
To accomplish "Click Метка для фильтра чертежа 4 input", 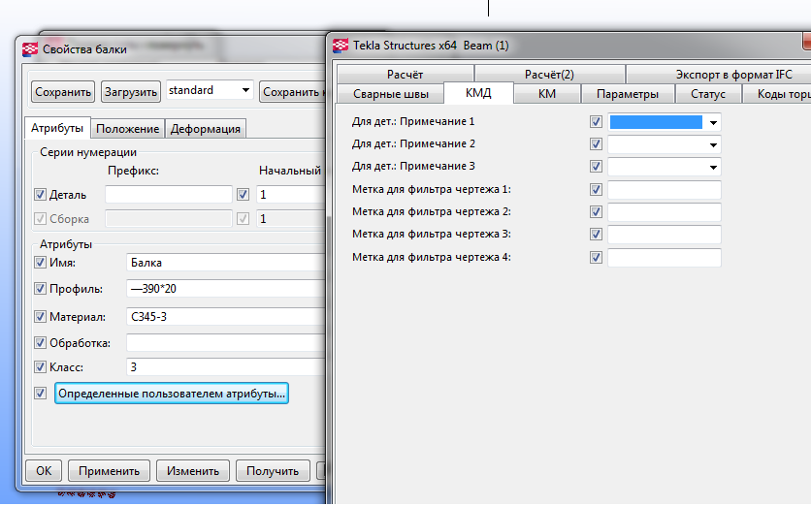I will pos(665,258).
